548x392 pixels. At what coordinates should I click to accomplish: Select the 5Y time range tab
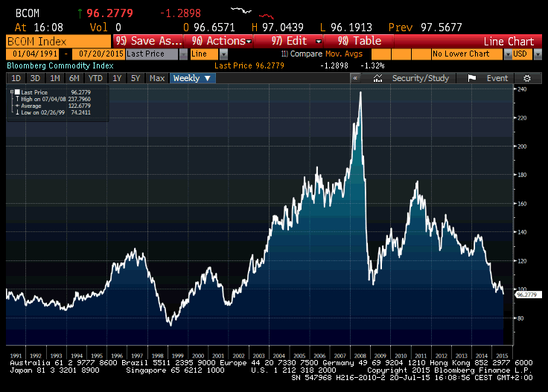[136, 78]
